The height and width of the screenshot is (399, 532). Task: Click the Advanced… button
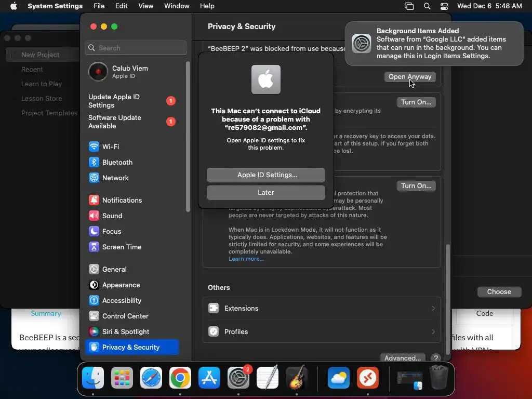(x=403, y=357)
